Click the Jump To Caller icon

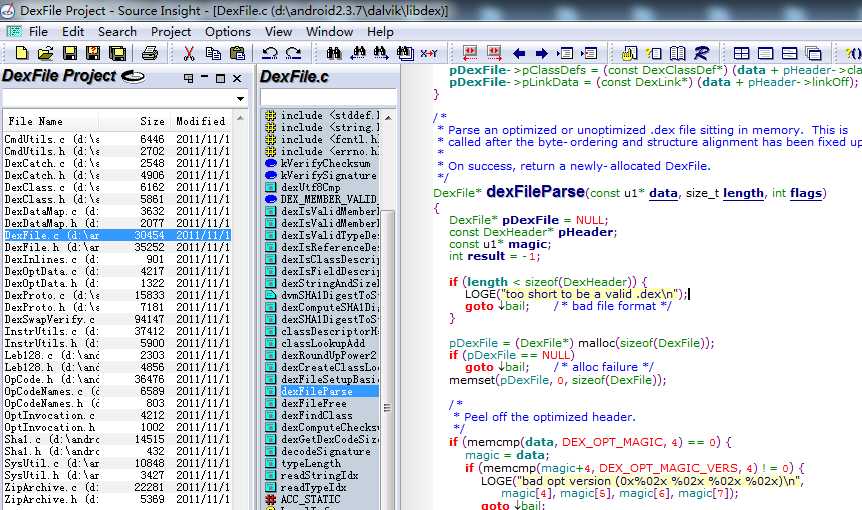click(589, 53)
